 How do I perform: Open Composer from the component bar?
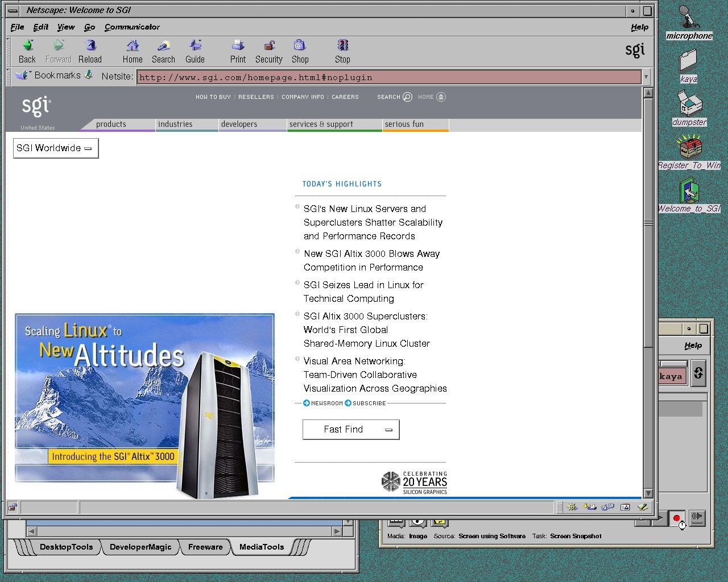click(x=643, y=507)
